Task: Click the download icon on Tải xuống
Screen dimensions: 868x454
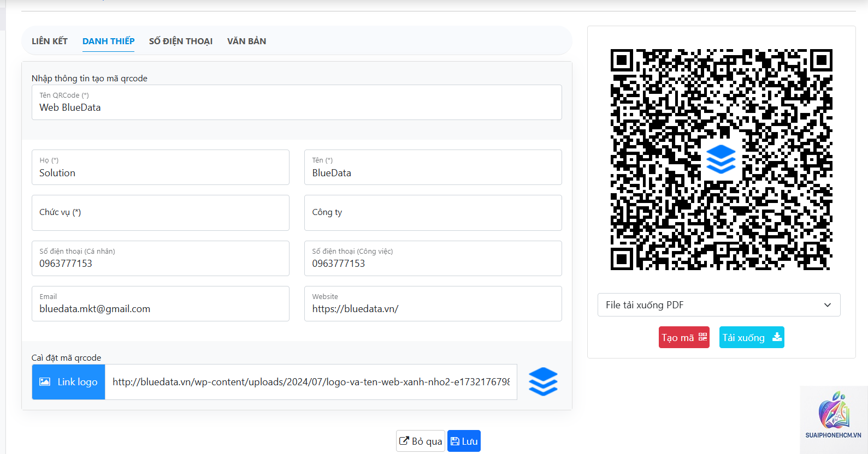Action: point(777,337)
